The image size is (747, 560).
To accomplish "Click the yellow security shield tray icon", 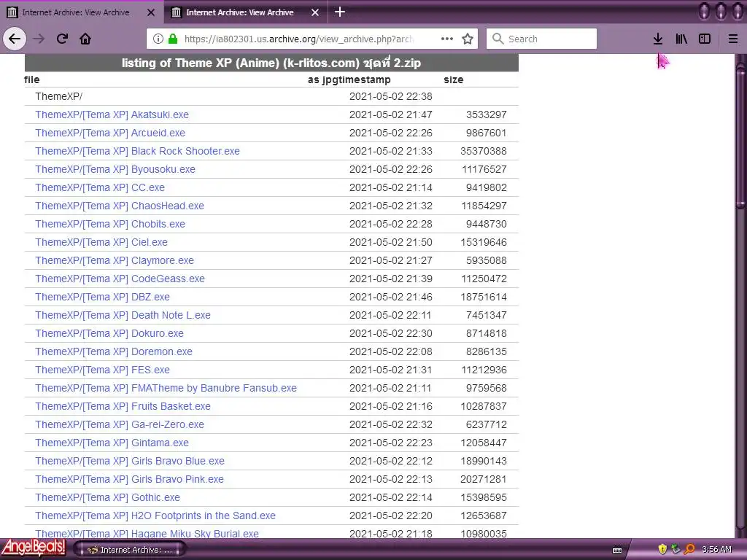I will pos(662,550).
